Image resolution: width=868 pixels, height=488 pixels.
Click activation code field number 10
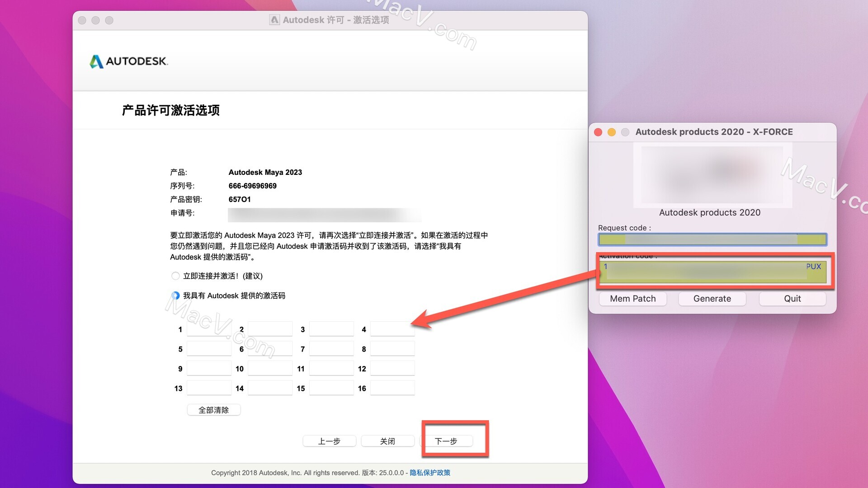(x=270, y=368)
